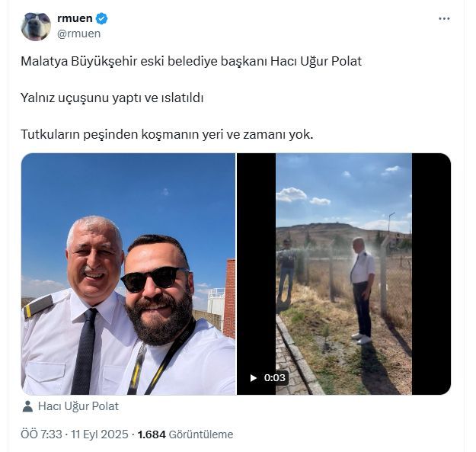Open the video of man by fence
The width and height of the screenshot is (476, 452).
pos(343,274)
